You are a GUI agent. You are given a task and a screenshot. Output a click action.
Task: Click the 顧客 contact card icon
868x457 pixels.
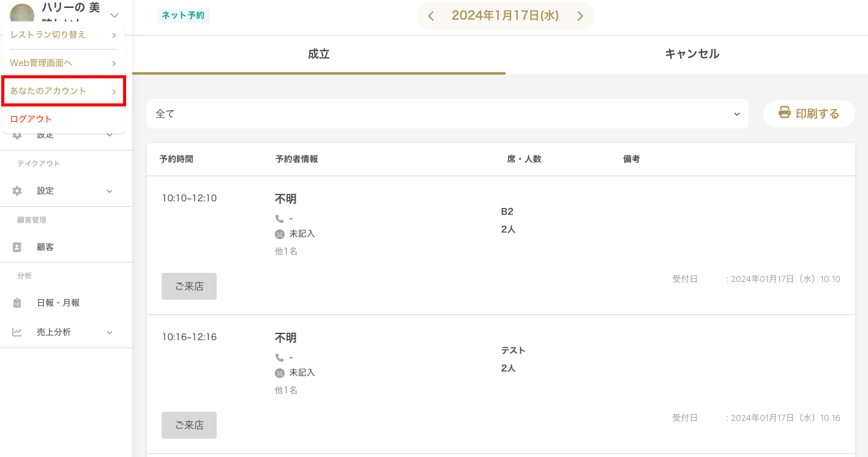point(17,247)
